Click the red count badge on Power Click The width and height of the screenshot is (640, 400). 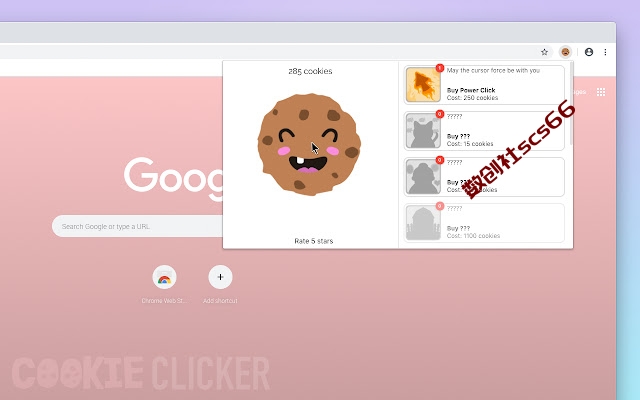(x=440, y=68)
